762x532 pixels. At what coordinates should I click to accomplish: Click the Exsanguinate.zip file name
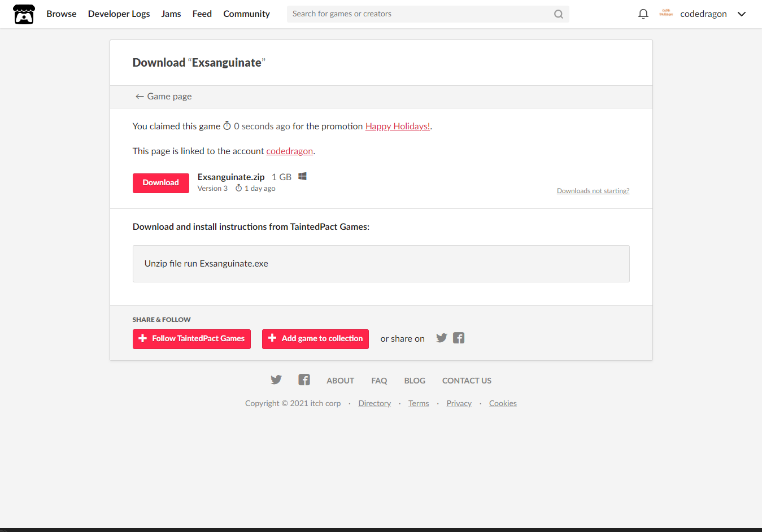231,177
